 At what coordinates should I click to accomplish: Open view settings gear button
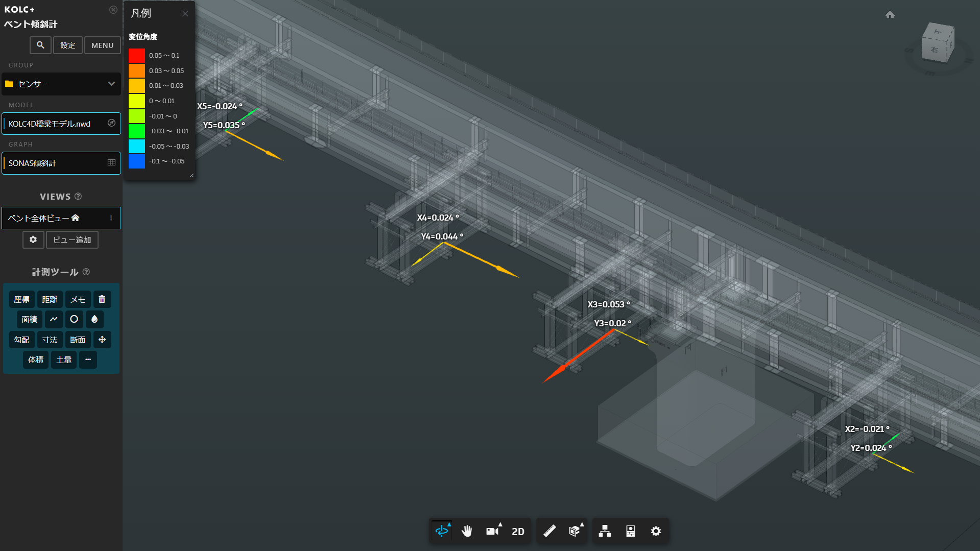point(33,239)
